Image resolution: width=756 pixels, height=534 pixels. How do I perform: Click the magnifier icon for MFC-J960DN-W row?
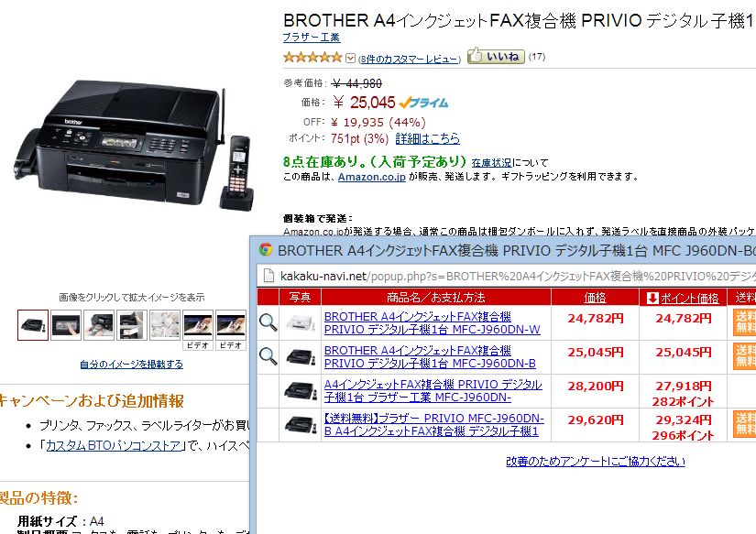(x=268, y=322)
